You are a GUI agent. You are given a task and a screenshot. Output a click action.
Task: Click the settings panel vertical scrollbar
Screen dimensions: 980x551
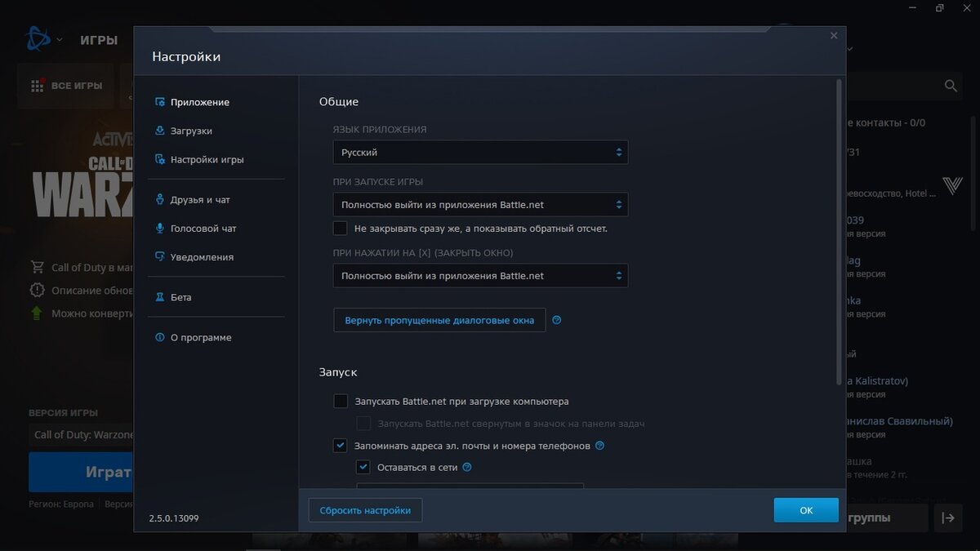click(840, 231)
